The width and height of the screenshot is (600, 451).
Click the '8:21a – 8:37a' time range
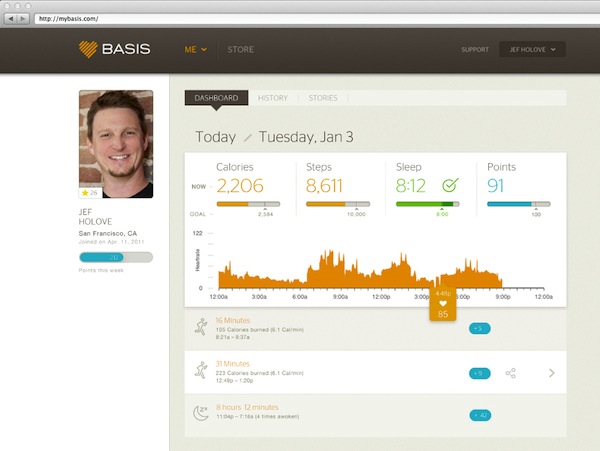point(233,337)
